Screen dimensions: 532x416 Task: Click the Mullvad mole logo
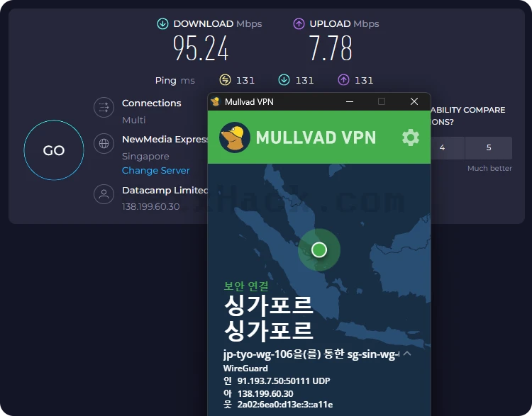tap(235, 137)
